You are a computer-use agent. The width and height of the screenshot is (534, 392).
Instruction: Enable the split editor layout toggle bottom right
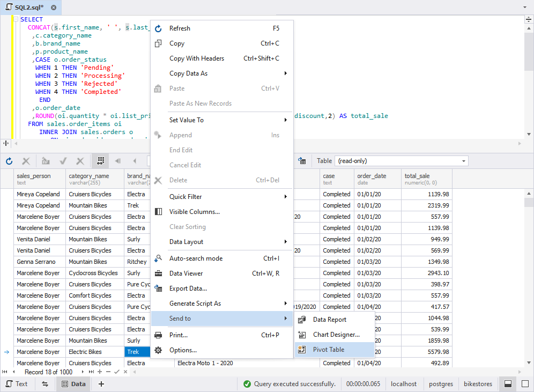(x=507, y=384)
